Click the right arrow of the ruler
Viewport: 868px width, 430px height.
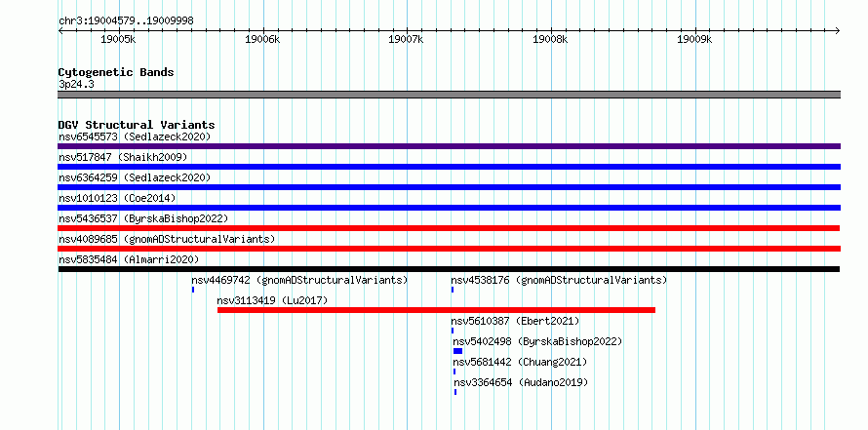838,30
